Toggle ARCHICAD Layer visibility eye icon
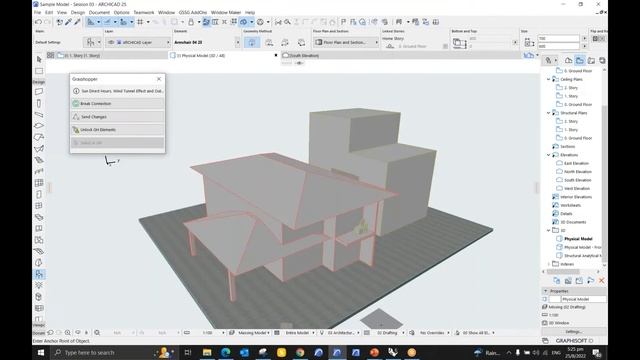This screenshot has width=640, height=360. 111,42
